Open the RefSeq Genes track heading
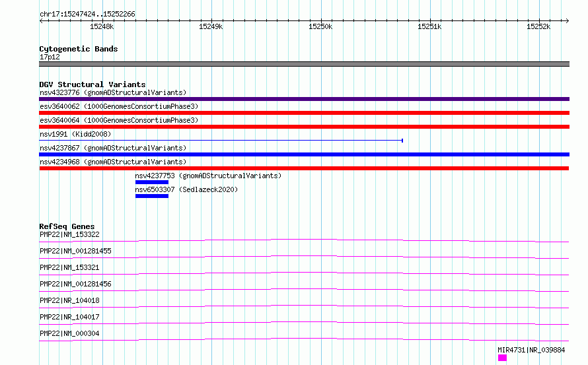This screenshot has height=365, width=588. (67, 226)
